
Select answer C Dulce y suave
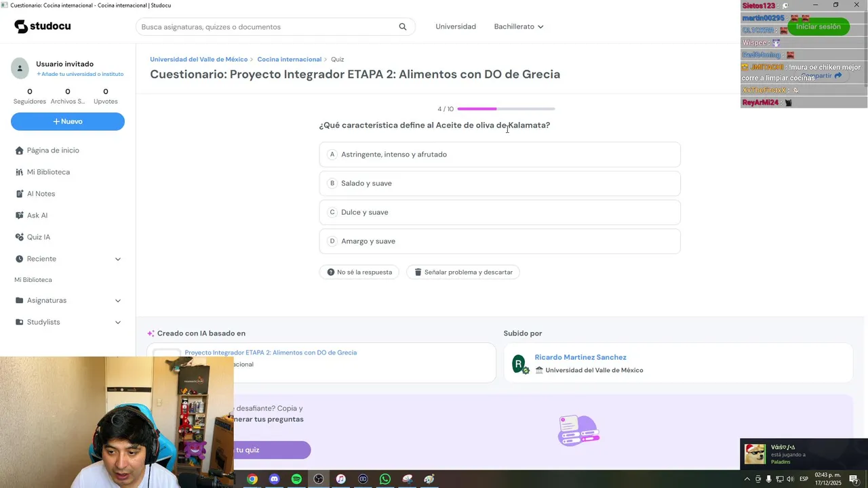(500, 212)
